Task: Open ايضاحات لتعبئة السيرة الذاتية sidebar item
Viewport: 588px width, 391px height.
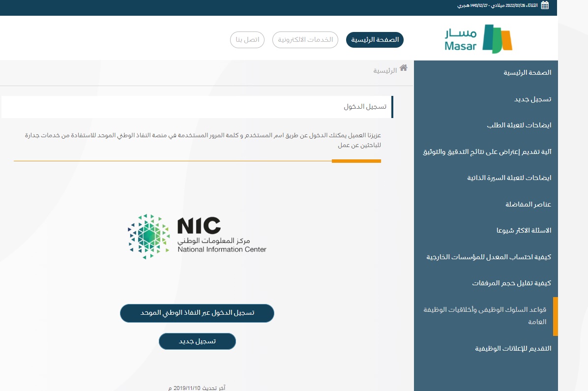Action: pos(509,178)
